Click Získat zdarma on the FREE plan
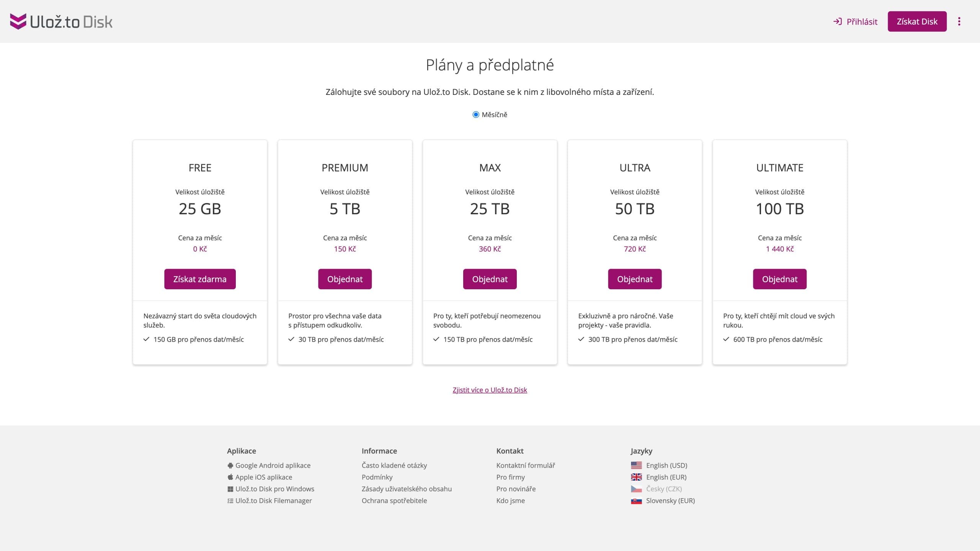The height and width of the screenshot is (551, 980). tap(200, 279)
